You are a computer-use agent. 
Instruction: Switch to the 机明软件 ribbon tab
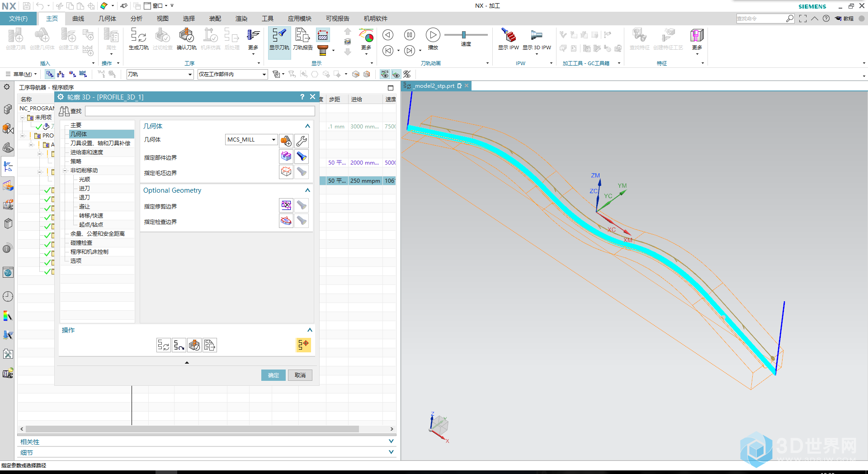click(376, 19)
